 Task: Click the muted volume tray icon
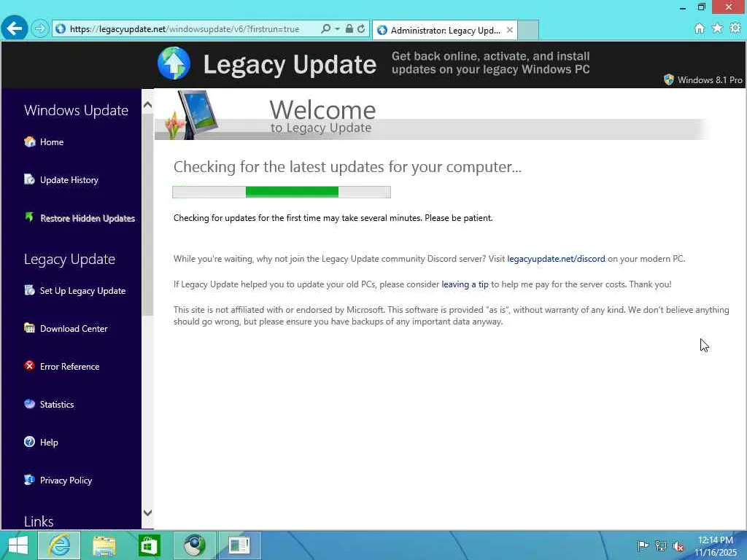pyautogui.click(x=678, y=546)
